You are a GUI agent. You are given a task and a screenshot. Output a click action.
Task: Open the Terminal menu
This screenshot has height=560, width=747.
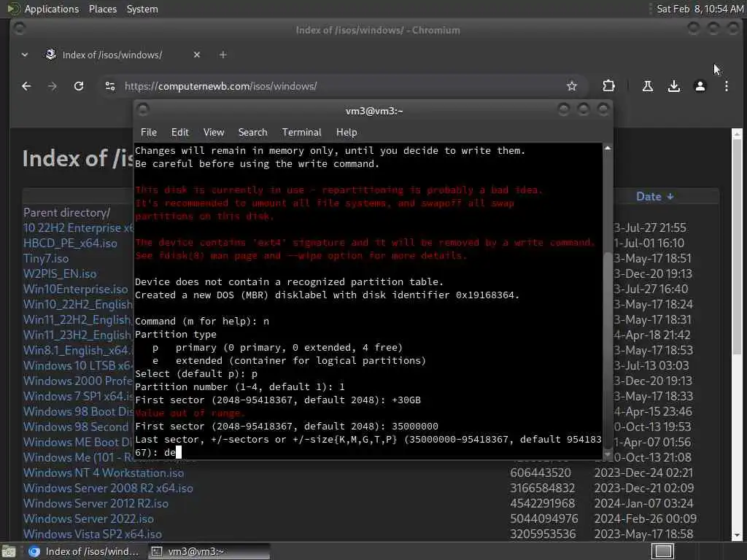point(301,133)
